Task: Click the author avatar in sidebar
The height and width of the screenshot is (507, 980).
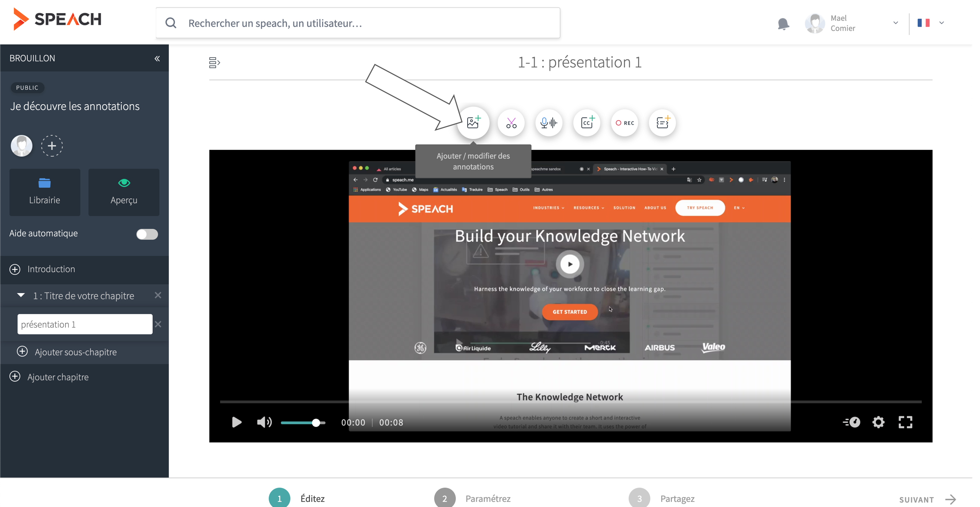Action: [x=22, y=146]
